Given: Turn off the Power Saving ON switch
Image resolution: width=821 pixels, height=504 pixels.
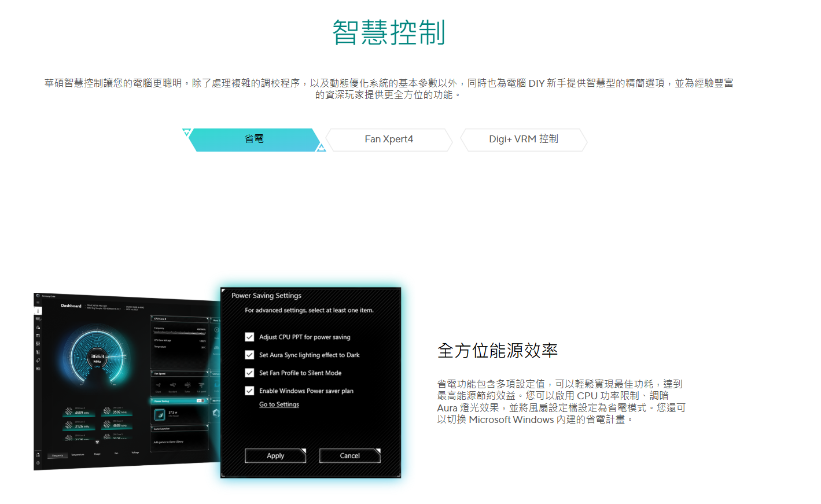Looking at the screenshot, I should 200,400.
